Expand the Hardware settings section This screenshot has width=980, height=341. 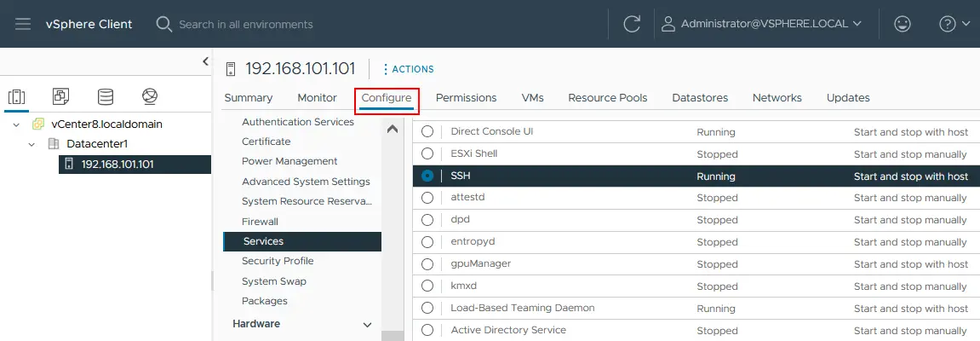(x=367, y=325)
